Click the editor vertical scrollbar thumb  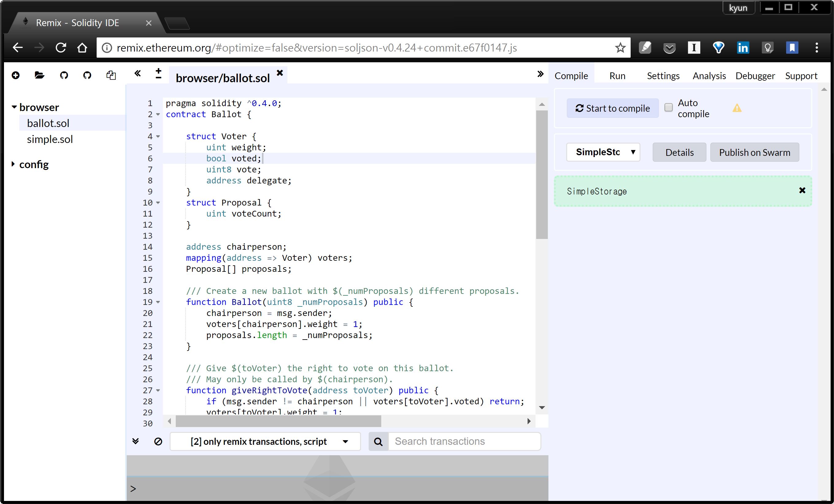pos(542,174)
